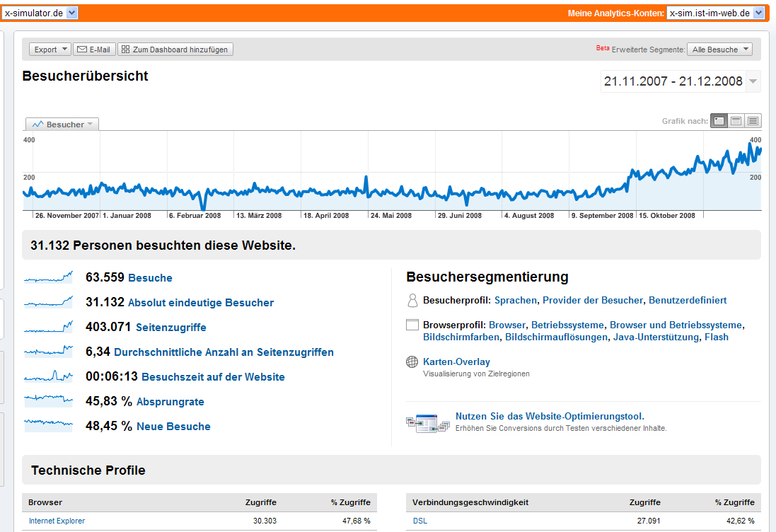Viewport: 776px width, 532px height.
Task: Select the weekly graph view icon
Action: [736, 121]
